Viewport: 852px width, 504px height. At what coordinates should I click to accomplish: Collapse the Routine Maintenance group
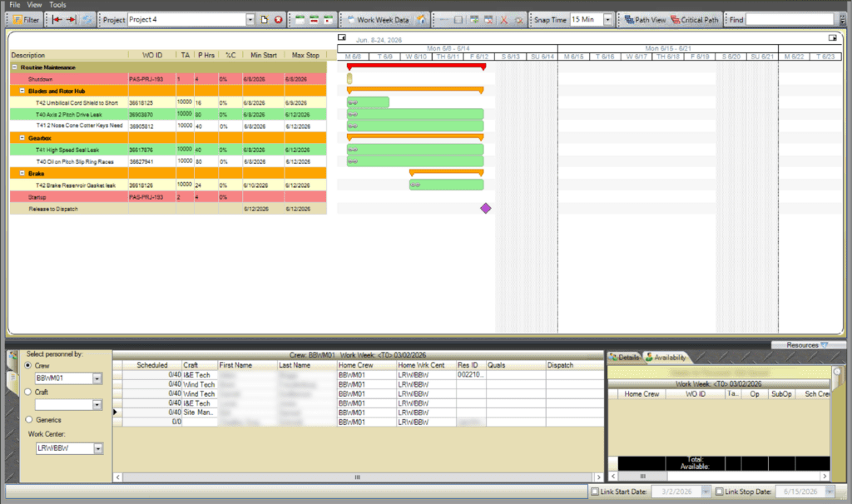coord(14,67)
